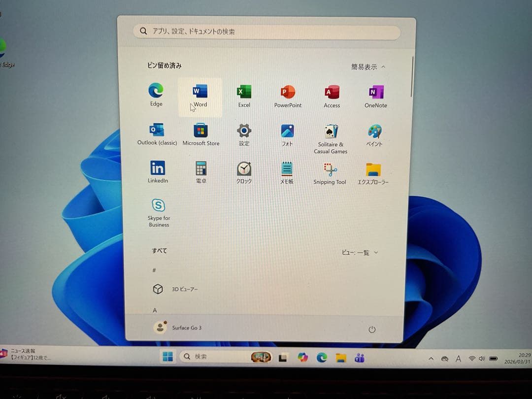Screen dimensions: 532x399
Task: Open the ビュー: 一覧 view dropdown
Action: (360, 252)
